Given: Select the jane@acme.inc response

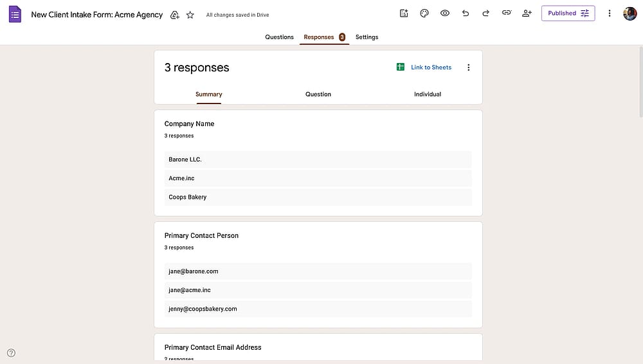Looking at the screenshot, I should pos(318,290).
